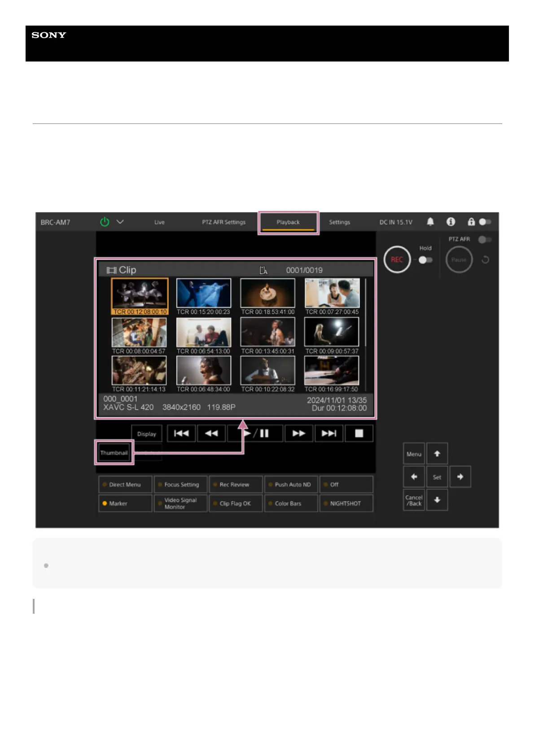Click the Clip Flag OK button
The width and height of the screenshot is (534, 756).
[236, 503]
